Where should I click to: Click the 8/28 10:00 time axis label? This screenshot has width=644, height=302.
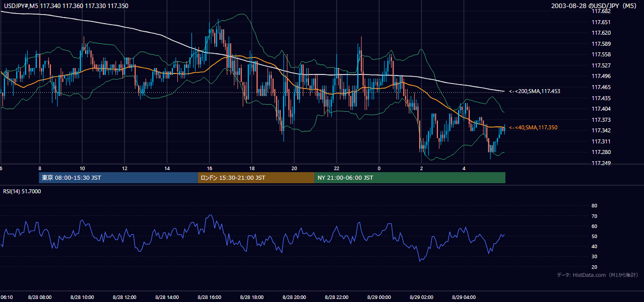coord(82,297)
